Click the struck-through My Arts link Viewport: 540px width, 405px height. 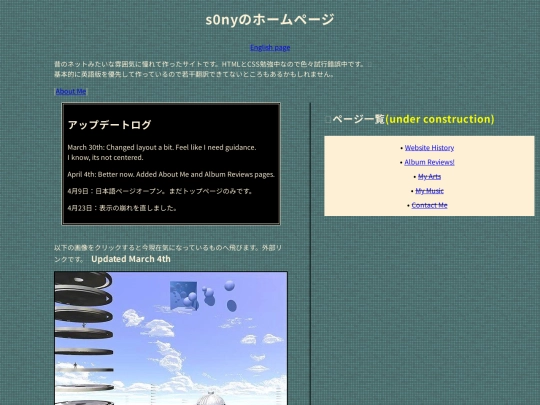[429, 177]
